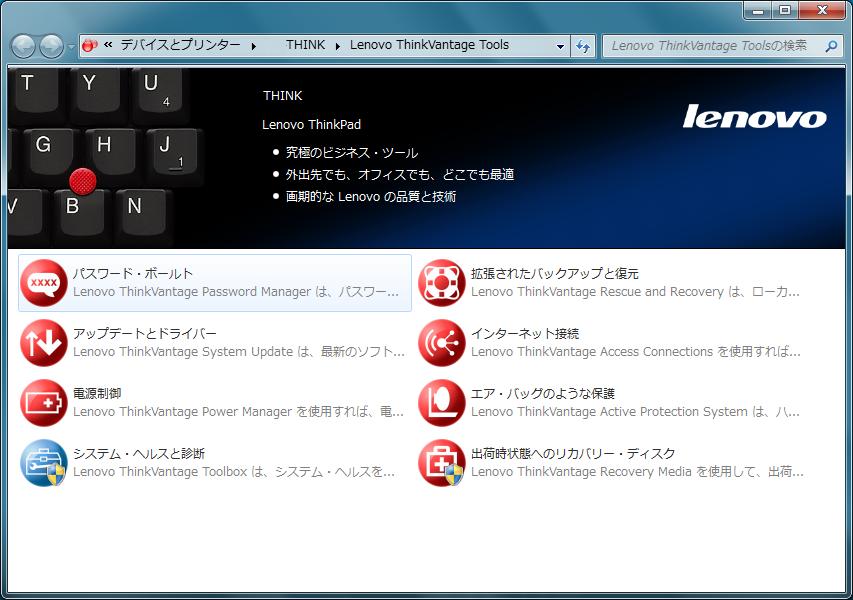Click 画期的な Lenovo の品質と技術 bullet
Viewport: 853px width, 600px height.
coord(371,196)
